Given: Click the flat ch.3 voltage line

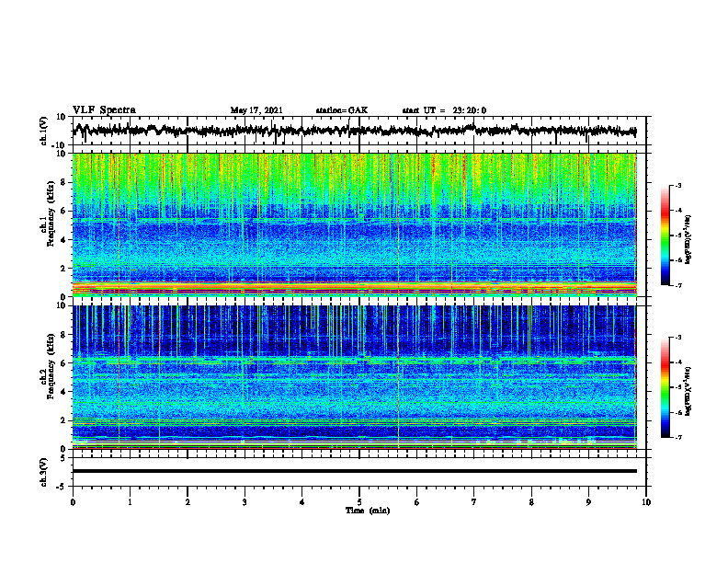Looking at the screenshot, I should 355,471.
